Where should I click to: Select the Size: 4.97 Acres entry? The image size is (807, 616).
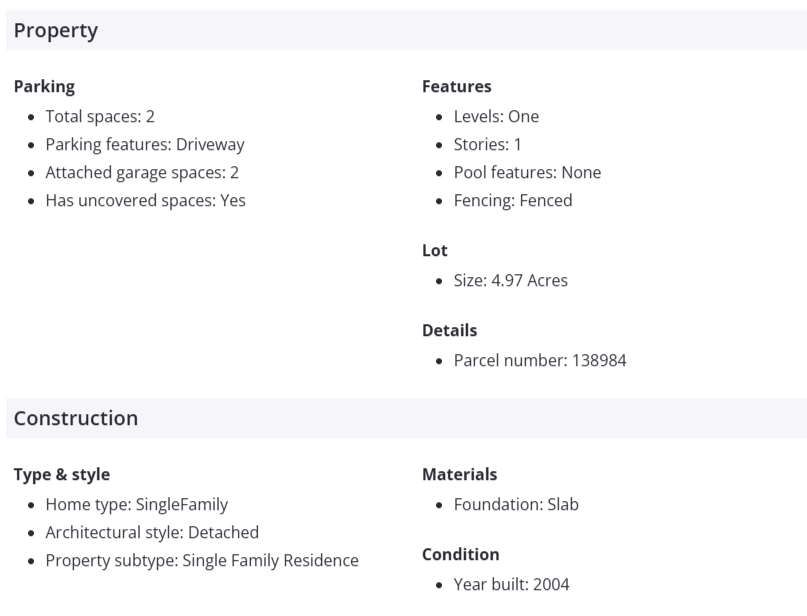coord(510,280)
